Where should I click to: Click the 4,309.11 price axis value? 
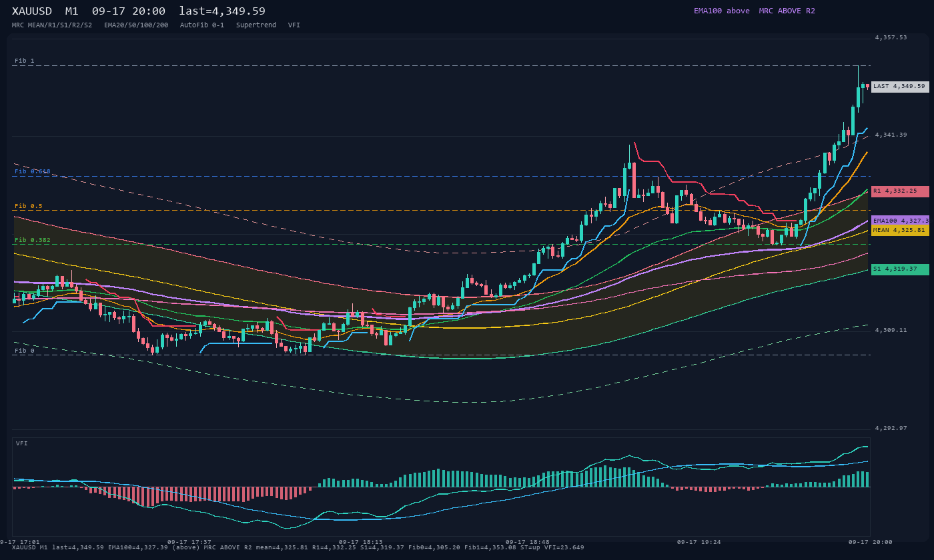tap(891, 330)
